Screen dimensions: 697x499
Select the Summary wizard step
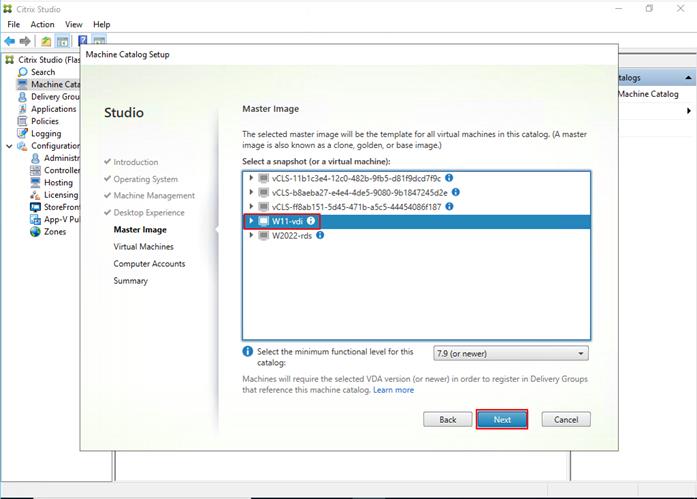click(x=130, y=281)
